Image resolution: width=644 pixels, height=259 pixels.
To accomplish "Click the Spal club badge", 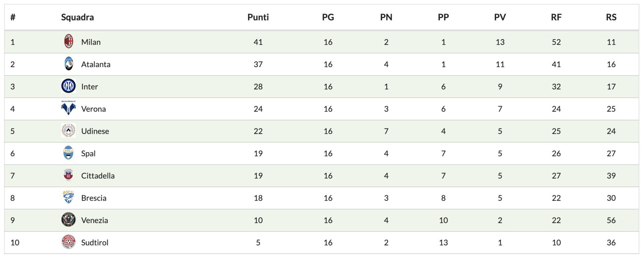I will coord(68,153).
